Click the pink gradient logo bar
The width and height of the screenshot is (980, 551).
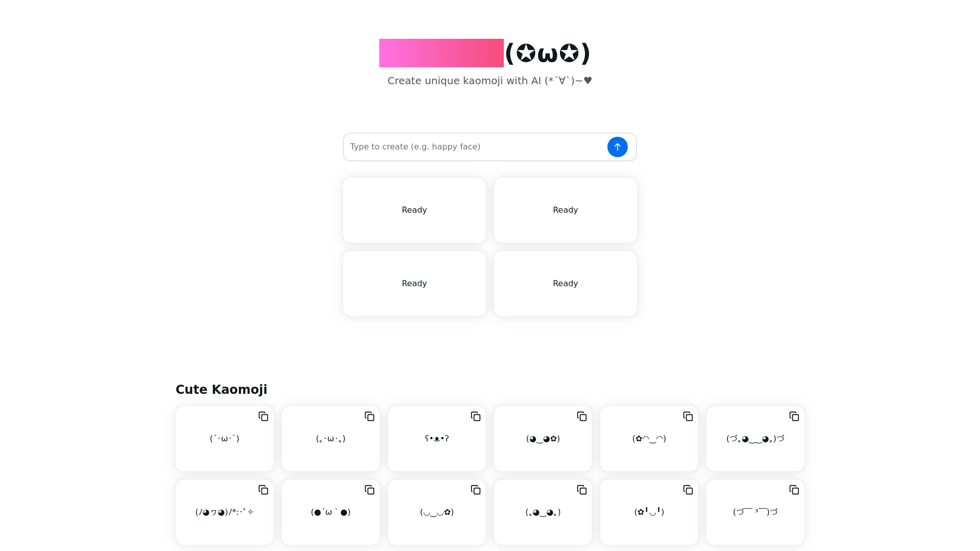441,53
